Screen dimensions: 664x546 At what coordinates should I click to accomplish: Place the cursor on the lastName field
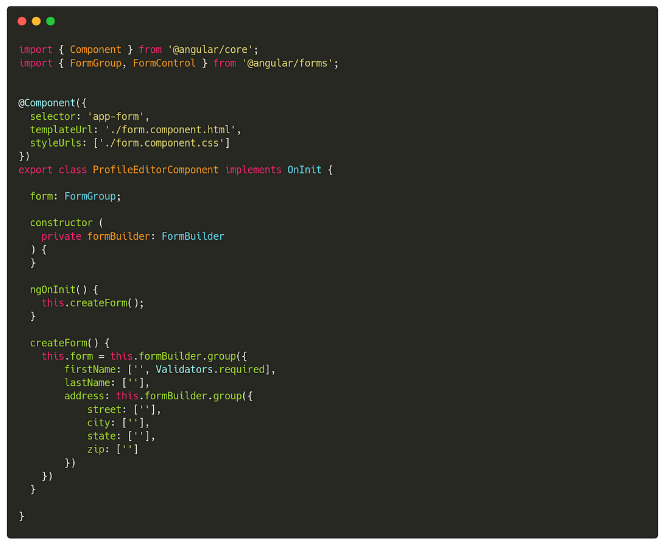click(88, 383)
